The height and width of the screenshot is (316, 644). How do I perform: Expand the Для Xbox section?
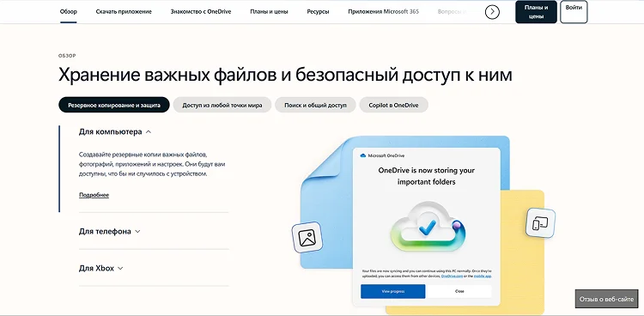[x=101, y=268]
